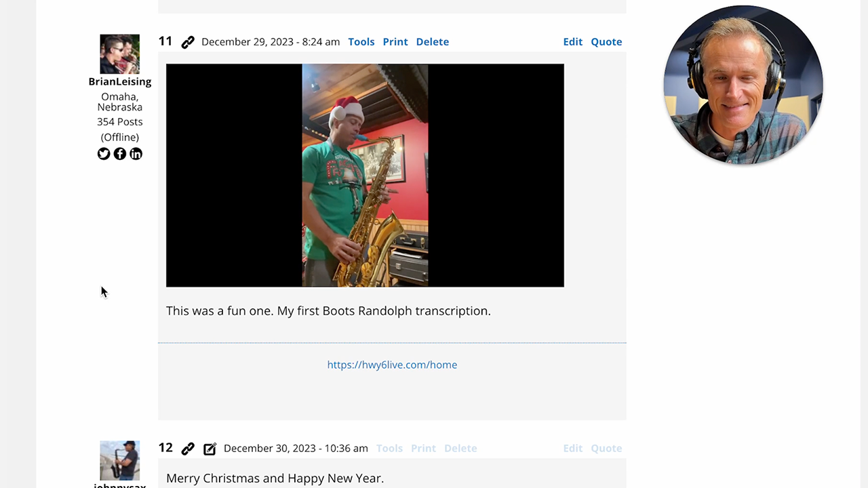Quote post 11
This screenshot has width=868, height=488.
[x=606, y=42]
